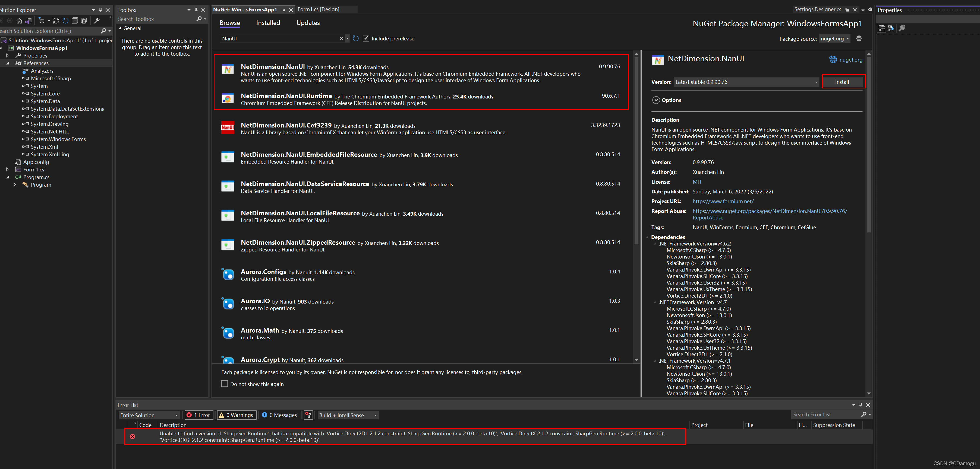Viewport: 980px width, 469px height.
Task: Open the Toolbox search magnifier
Action: pos(199,19)
